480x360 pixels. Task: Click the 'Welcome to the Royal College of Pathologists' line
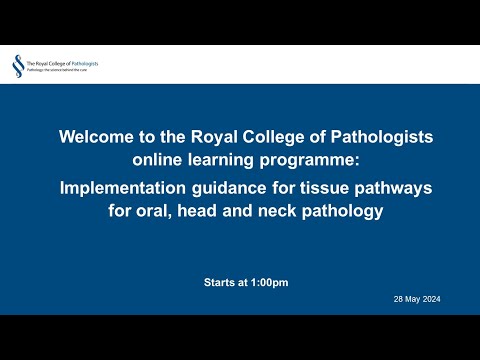pos(246,137)
